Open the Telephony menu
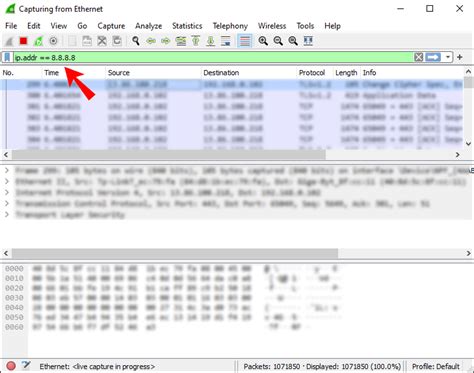Screen dimensions: 474x373 [230, 26]
